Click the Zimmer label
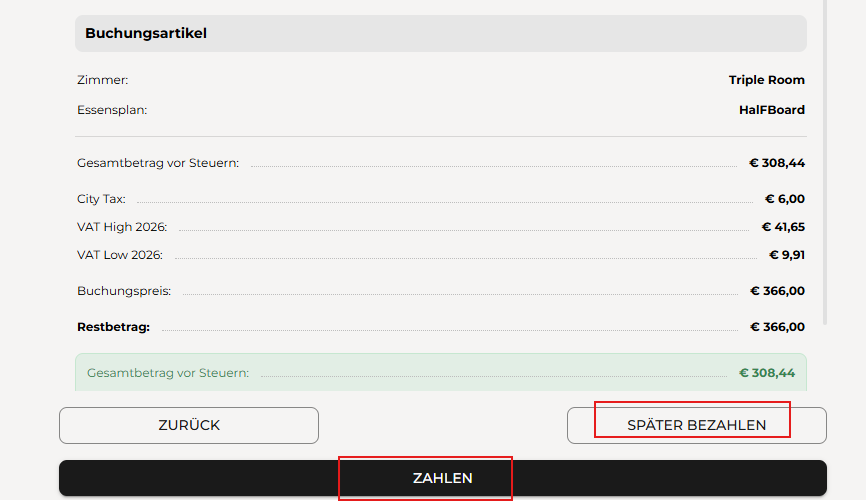The height and width of the screenshot is (502, 866). click(x=103, y=80)
